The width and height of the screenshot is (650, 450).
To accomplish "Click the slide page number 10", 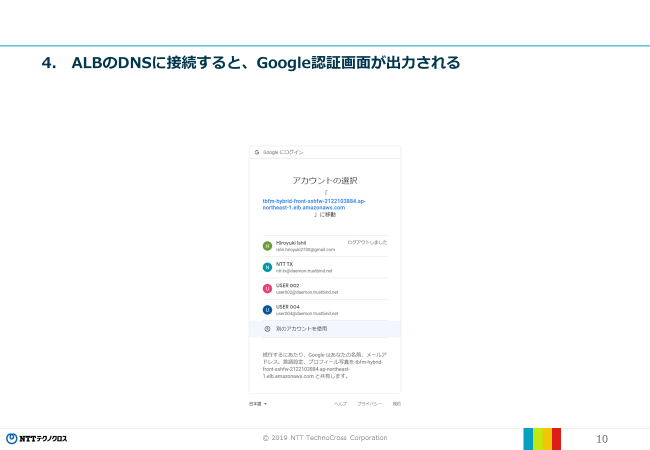I will tap(602, 439).
